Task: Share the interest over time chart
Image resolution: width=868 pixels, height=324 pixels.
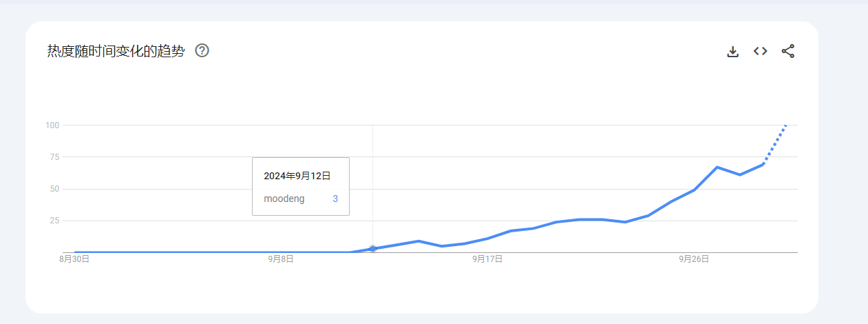Action: [x=788, y=51]
